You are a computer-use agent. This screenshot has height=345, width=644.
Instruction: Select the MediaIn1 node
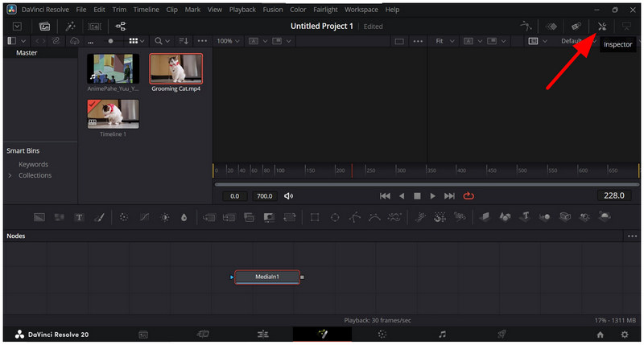click(267, 277)
